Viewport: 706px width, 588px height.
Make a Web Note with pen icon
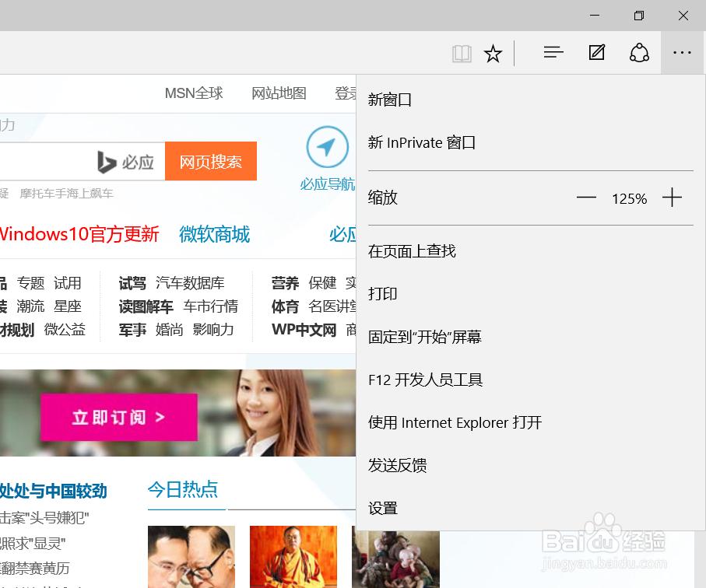click(596, 53)
